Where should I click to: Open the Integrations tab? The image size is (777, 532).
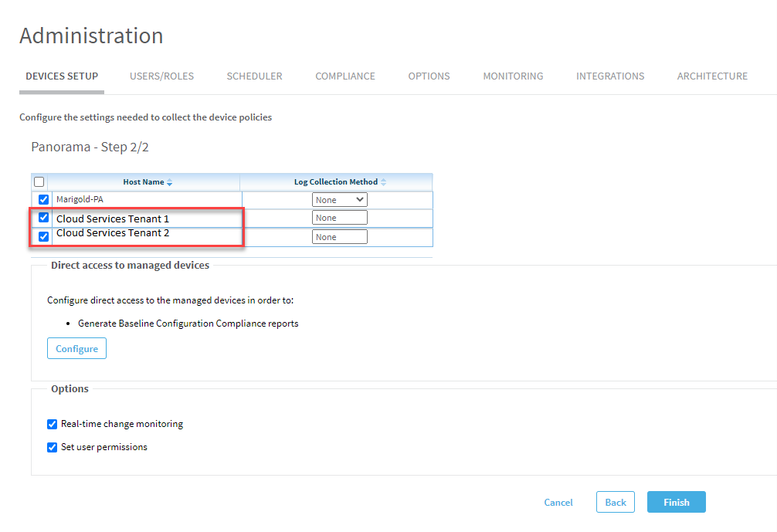[x=610, y=76]
